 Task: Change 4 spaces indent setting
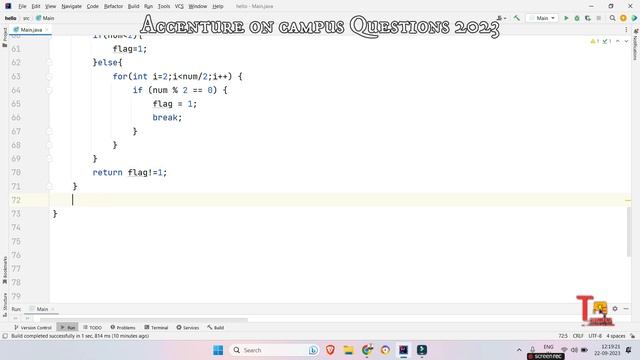[616, 336]
